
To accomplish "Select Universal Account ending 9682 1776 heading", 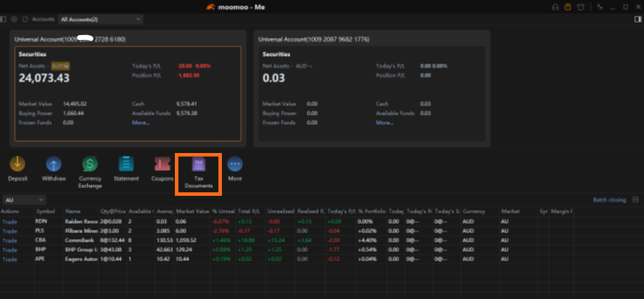I will [314, 39].
